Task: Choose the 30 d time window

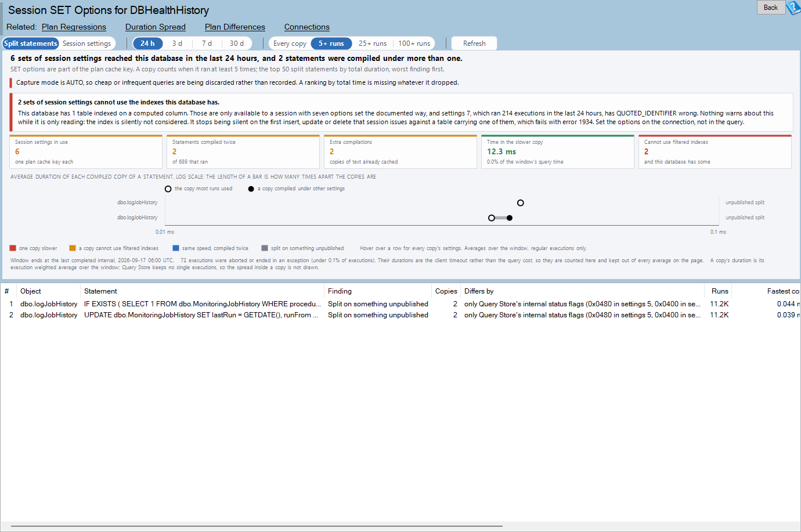Action: 237,44
